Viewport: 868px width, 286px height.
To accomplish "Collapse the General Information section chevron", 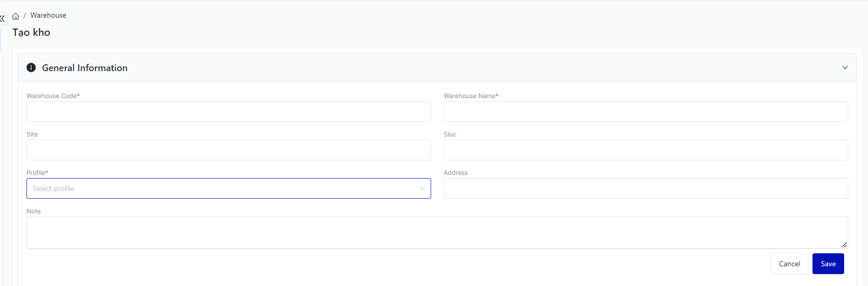I will pyautogui.click(x=845, y=67).
